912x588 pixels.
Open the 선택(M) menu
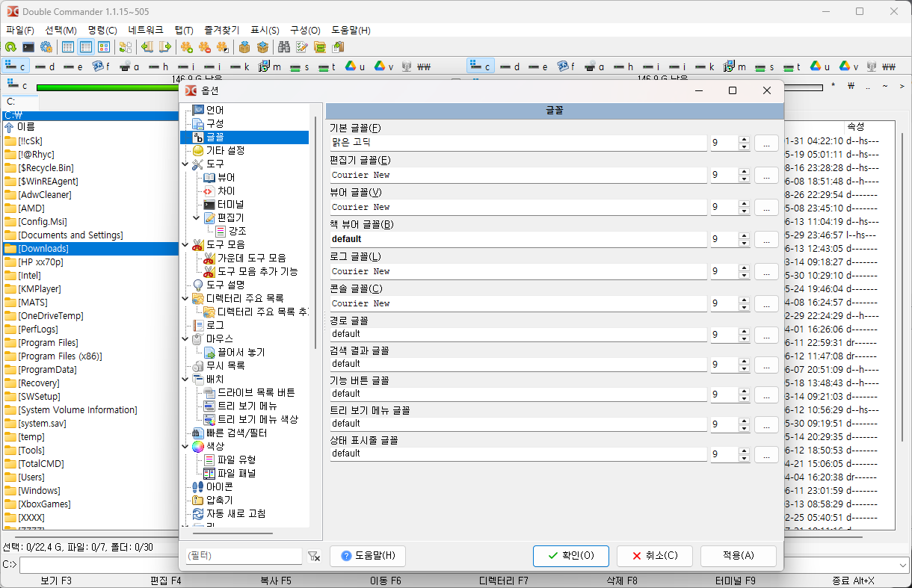(x=61, y=30)
